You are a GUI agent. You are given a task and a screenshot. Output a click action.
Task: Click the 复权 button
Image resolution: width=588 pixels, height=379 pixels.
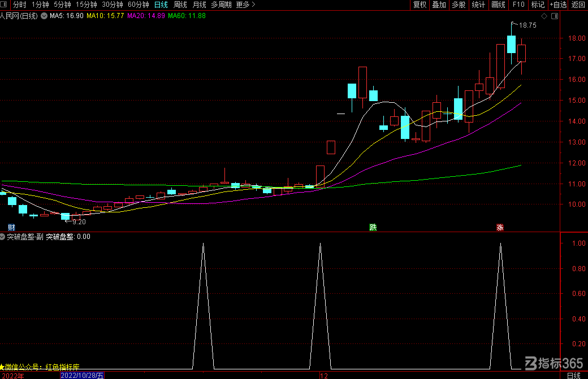coord(420,5)
